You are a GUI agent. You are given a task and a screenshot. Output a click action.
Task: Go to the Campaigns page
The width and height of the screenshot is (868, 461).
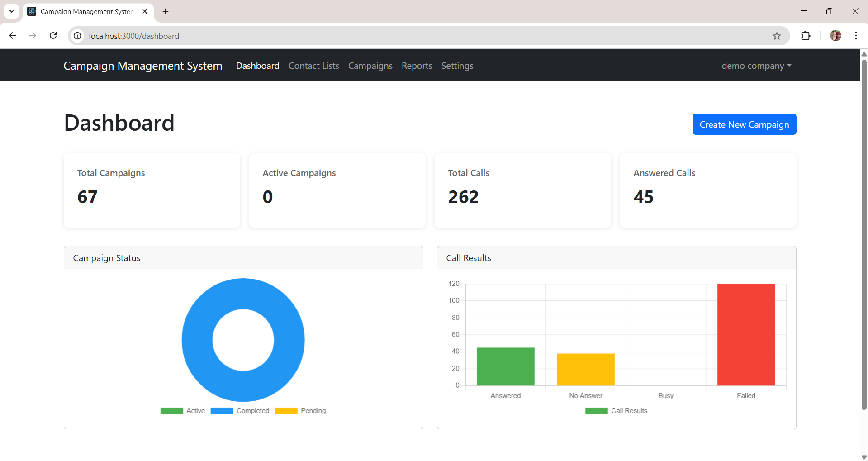point(370,66)
